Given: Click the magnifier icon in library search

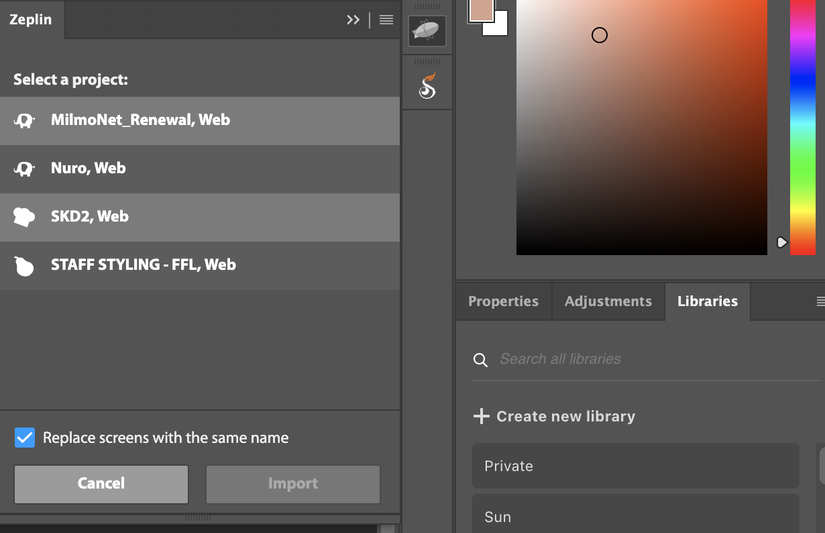Looking at the screenshot, I should pos(480,360).
